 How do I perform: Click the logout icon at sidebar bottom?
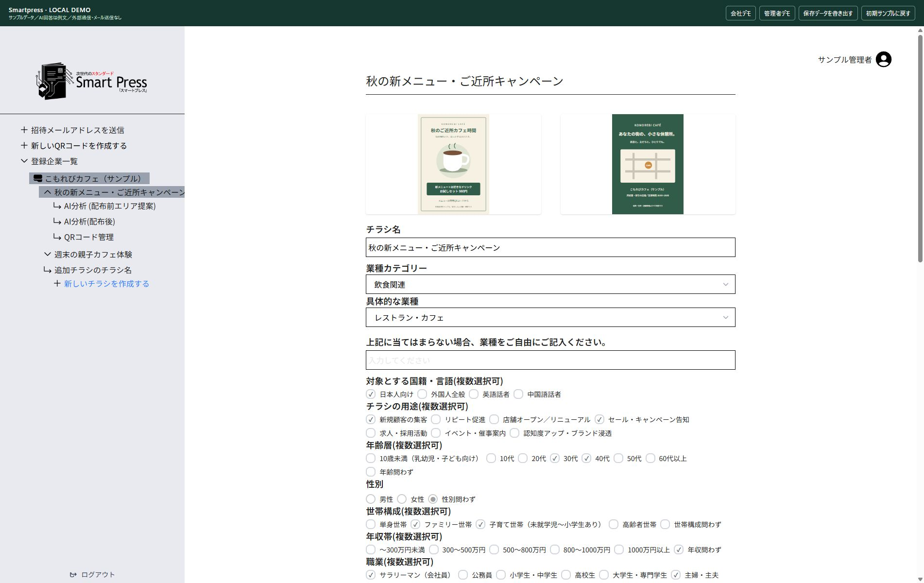pyautogui.click(x=73, y=575)
